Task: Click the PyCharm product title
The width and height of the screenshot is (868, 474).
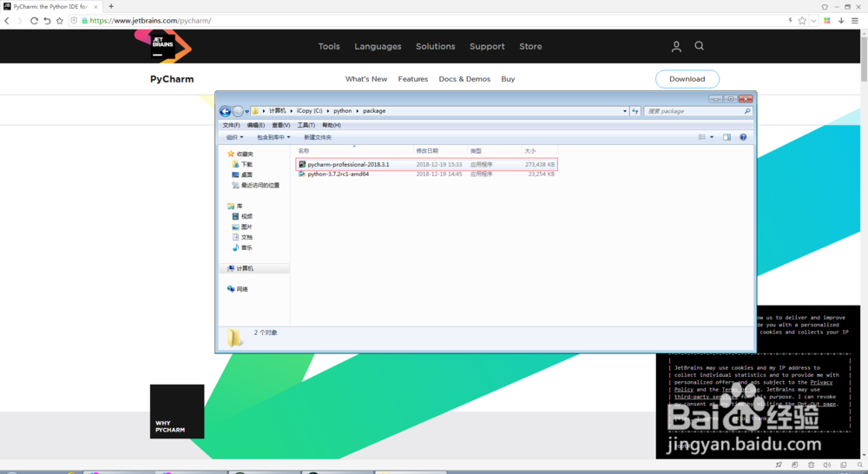Action: [x=172, y=79]
